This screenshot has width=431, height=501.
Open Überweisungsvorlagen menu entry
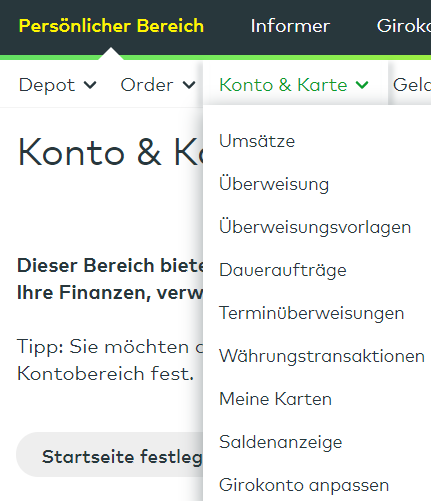click(315, 227)
